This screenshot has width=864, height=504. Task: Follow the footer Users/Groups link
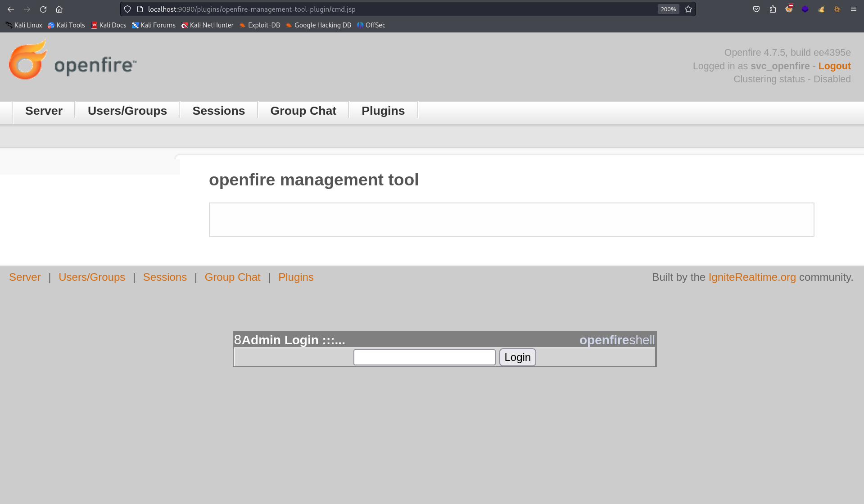click(x=92, y=277)
